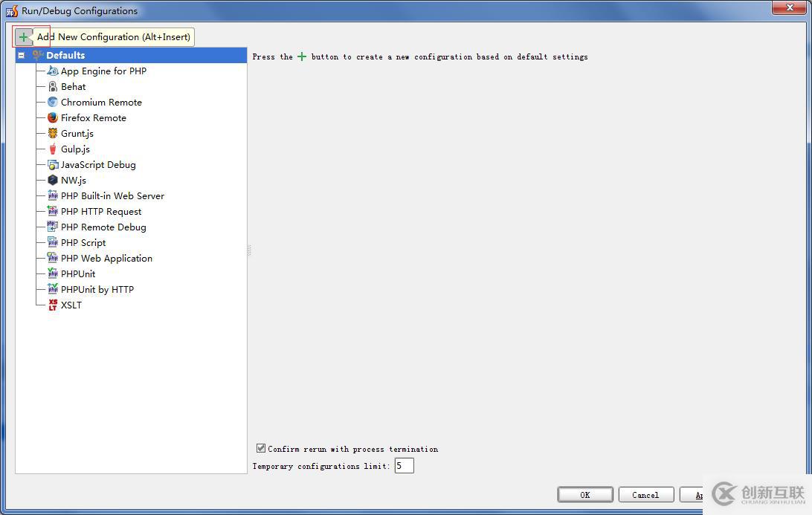Select the Defaults label
Image resolution: width=812 pixels, height=515 pixels.
(65, 56)
